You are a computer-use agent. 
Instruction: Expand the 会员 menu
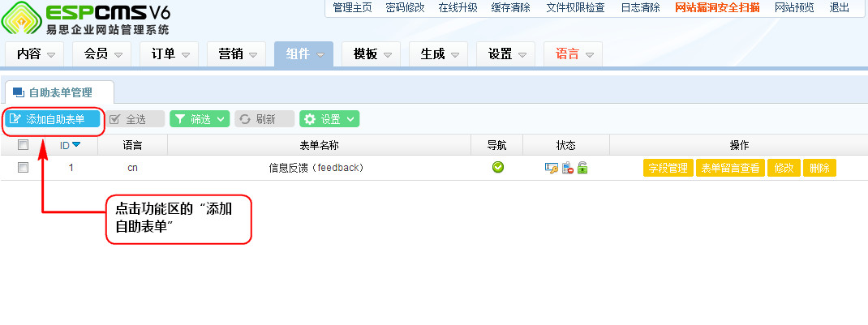(x=102, y=54)
